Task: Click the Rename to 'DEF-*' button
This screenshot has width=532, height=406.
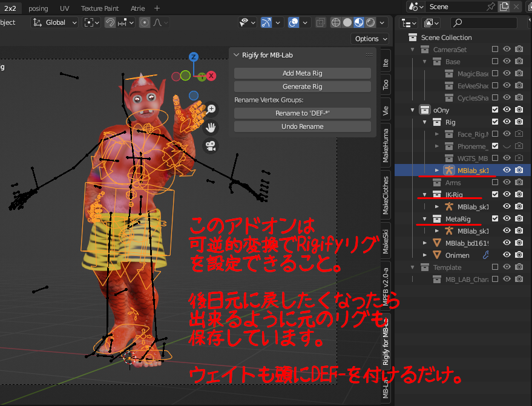Action: (303, 114)
